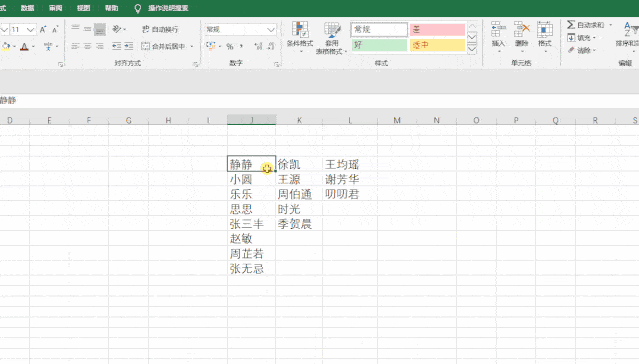Open the 填充 fill menu
Screen dimensions: 639x364
581,38
